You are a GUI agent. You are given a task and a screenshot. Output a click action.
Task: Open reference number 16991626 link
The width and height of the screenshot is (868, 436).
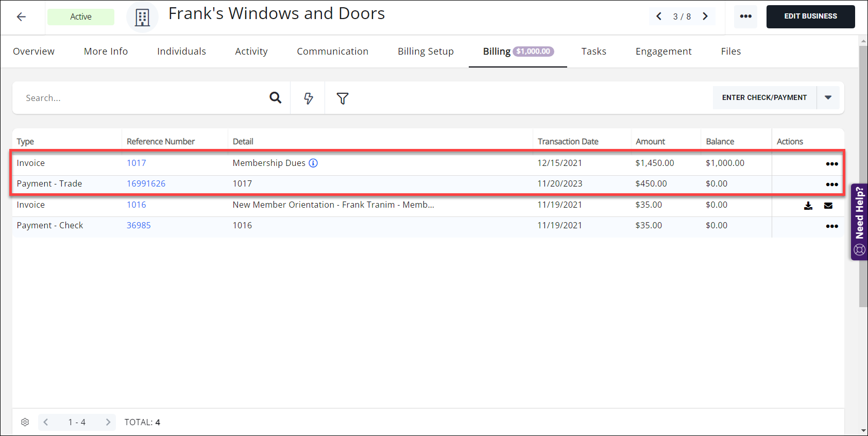click(x=146, y=183)
